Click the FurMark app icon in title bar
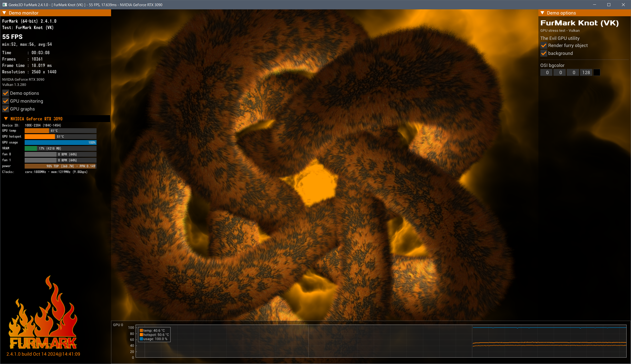The height and width of the screenshot is (364, 631). click(4, 5)
